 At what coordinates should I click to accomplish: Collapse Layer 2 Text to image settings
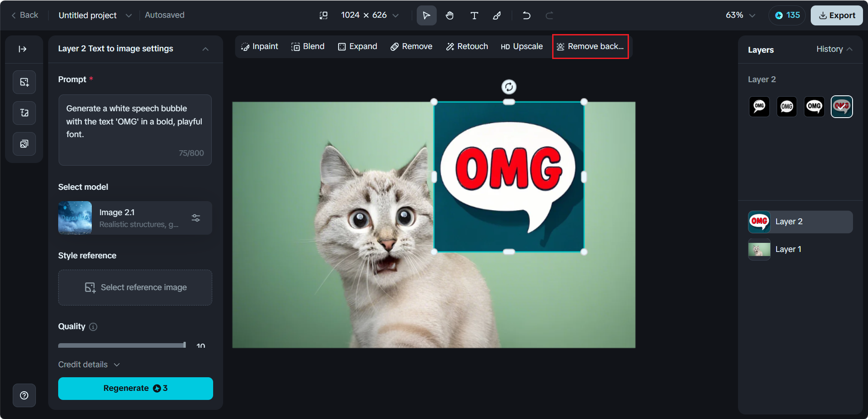[205, 49]
